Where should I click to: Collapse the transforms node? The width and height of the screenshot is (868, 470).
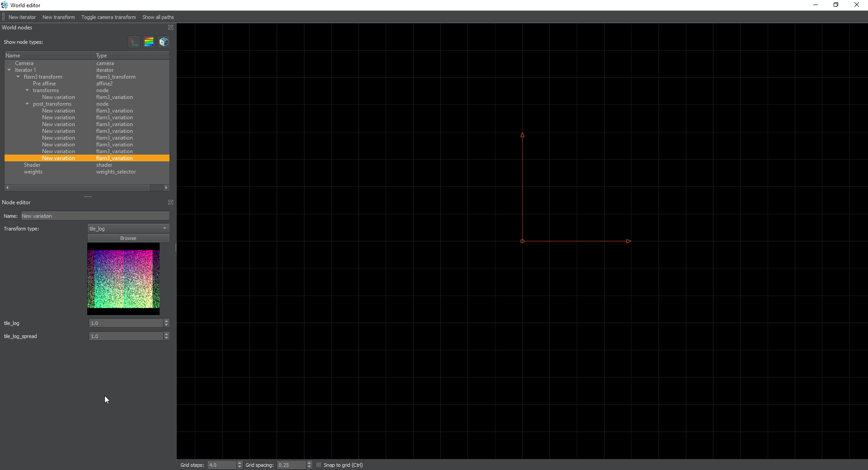(x=27, y=90)
